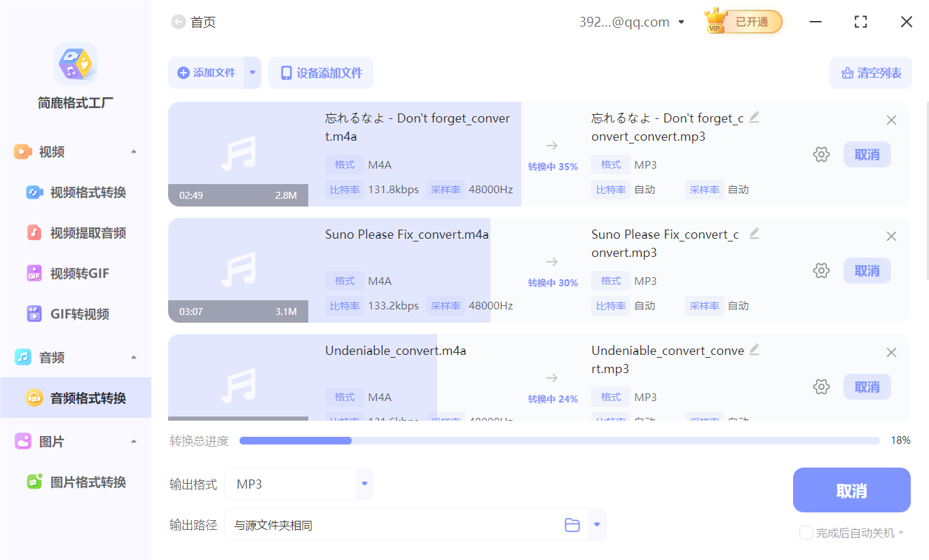Edit output name for Suno Please Fix

(x=754, y=233)
